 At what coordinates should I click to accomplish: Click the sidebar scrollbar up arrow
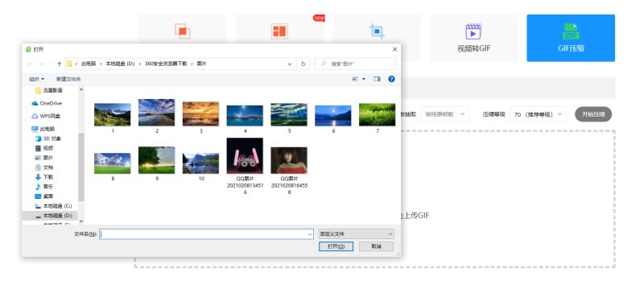point(81,89)
